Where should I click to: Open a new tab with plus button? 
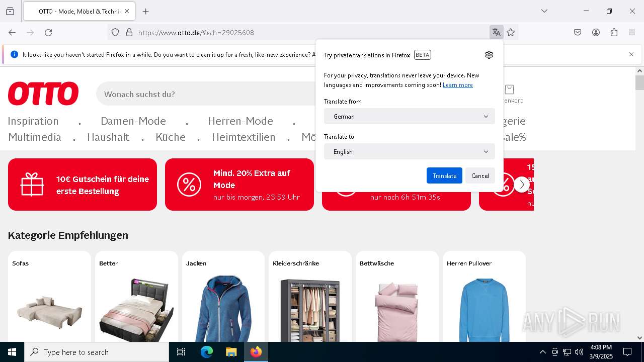[145, 11]
